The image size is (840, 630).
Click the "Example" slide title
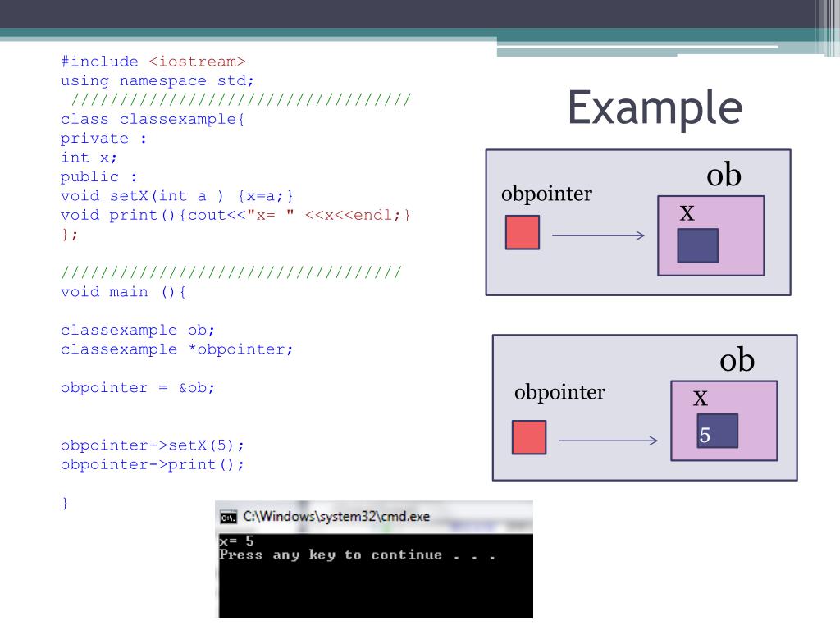pos(655,109)
